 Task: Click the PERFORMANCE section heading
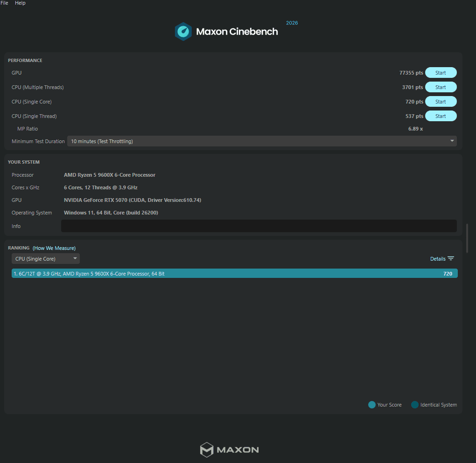[x=25, y=60]
